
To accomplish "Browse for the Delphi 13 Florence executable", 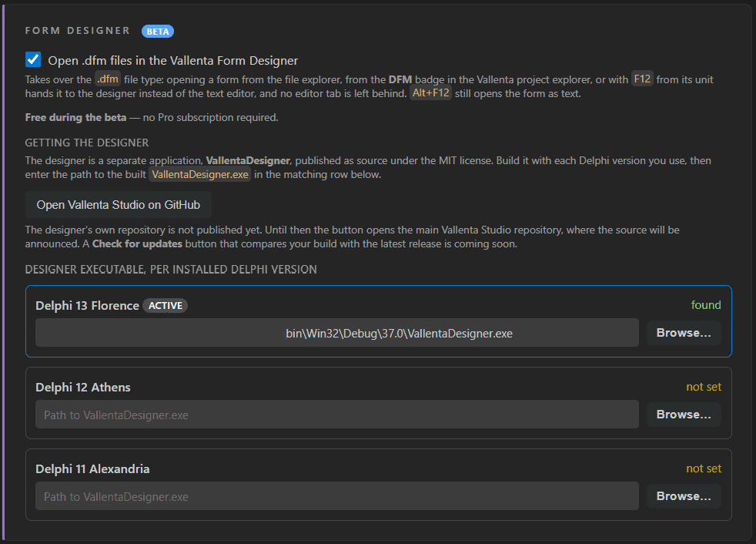I will [x=684, y=333].
